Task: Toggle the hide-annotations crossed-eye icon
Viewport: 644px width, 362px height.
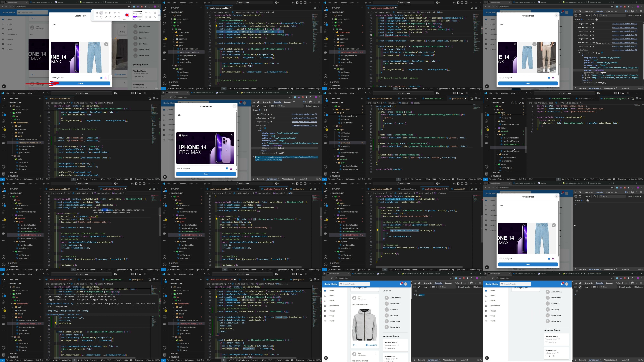Action: click(151, 17)
